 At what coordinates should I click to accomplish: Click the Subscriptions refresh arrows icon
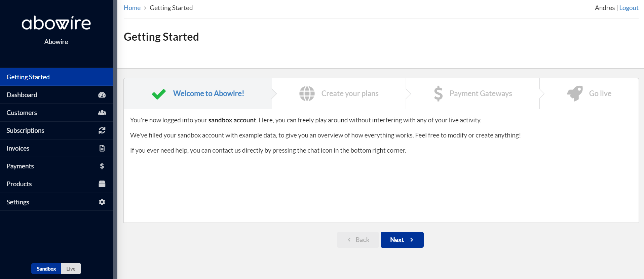[x=102, y=130]
